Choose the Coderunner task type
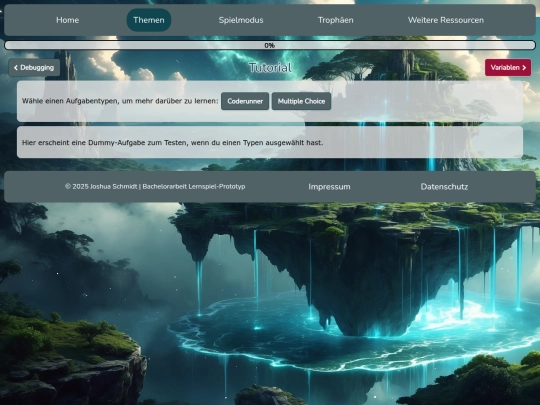This screenshot has height=405, width=540. click(245, 101)
